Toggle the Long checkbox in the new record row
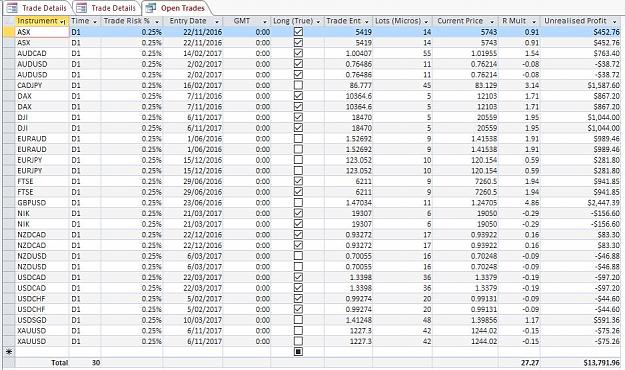The width and height of the screenshot is (625, 370). pos(298,352)
